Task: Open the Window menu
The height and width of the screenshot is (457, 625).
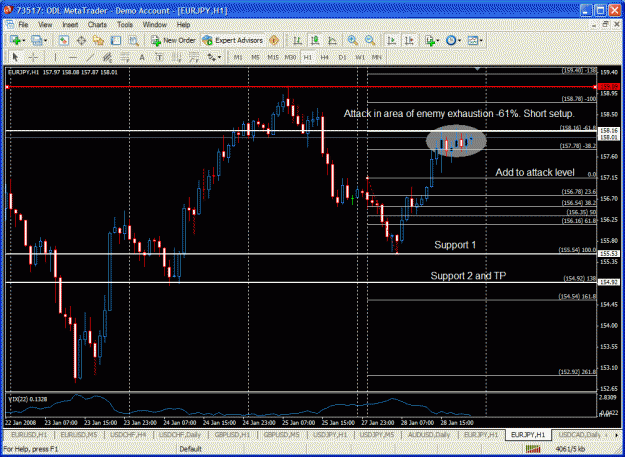Action: tap(155, 25)
